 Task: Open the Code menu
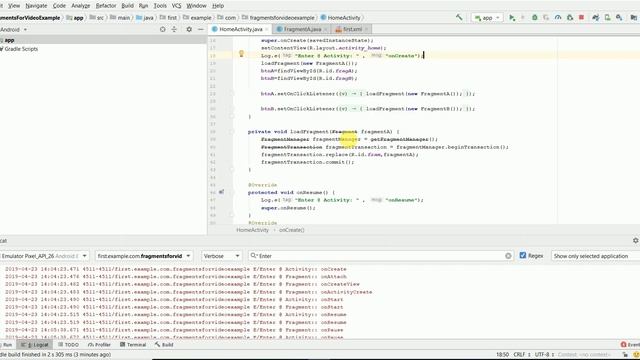click(x=59, y=6)
